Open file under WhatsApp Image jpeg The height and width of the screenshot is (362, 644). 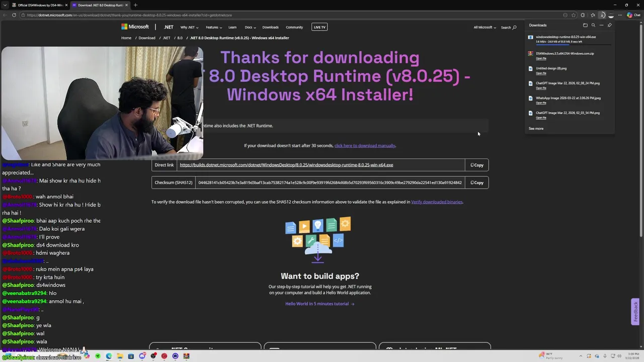tap(541, 103)
